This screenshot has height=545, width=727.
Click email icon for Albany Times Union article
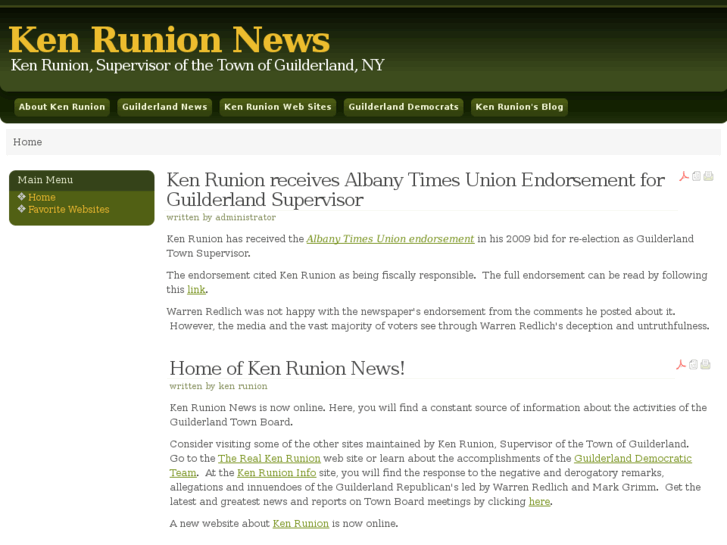696,176
